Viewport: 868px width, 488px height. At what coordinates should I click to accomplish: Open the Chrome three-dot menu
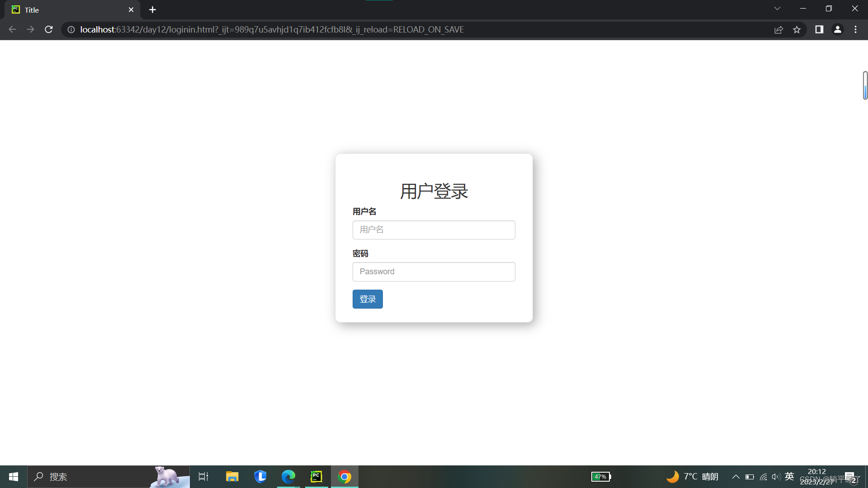[x=855, y=29]
